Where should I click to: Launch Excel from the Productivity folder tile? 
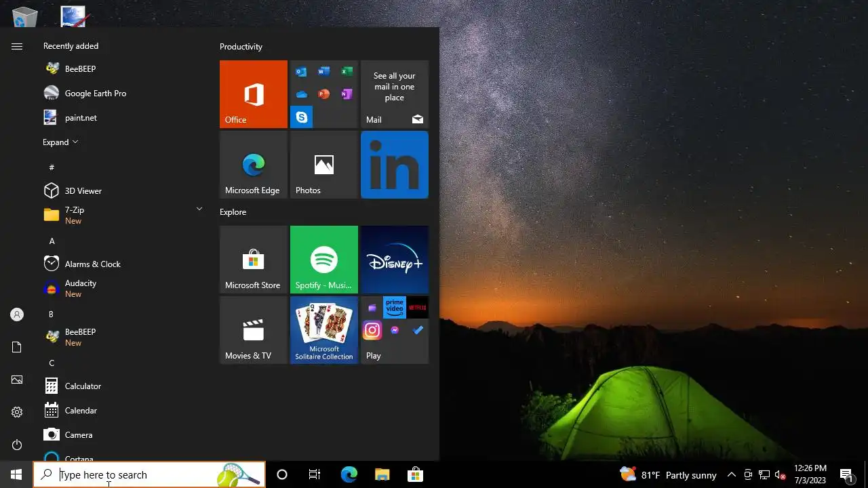347,72
